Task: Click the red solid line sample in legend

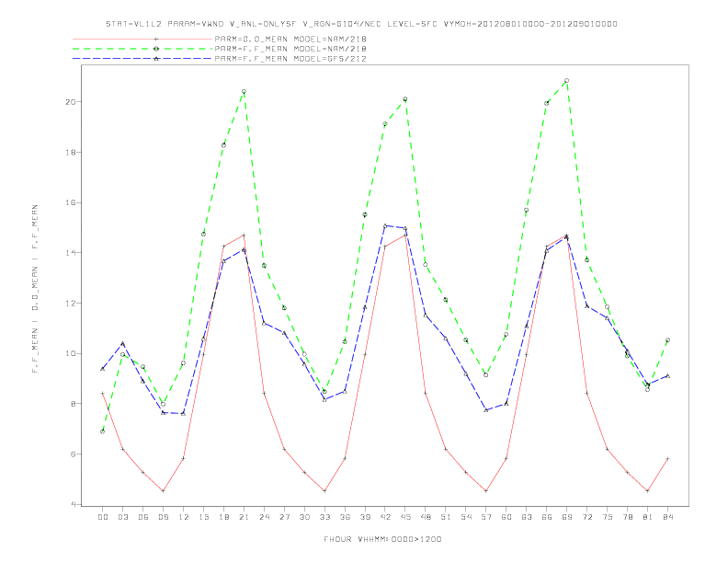Action: coord(142,39)
